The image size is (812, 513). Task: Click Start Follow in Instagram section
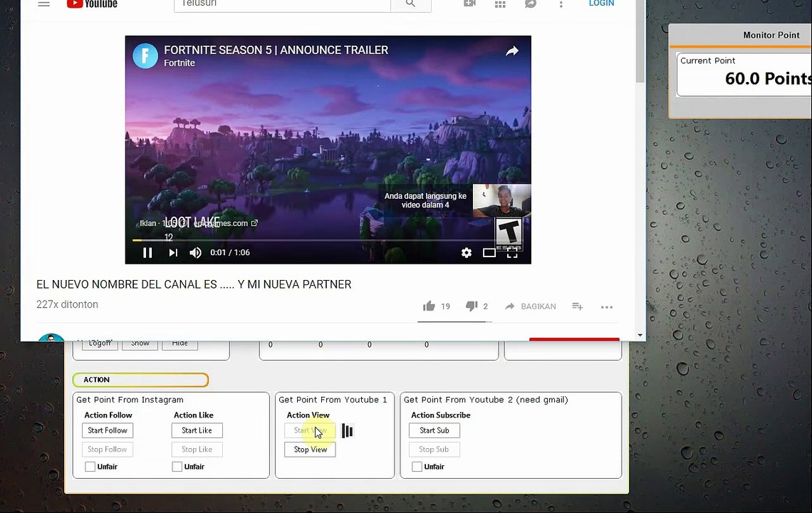click(107, 430)
